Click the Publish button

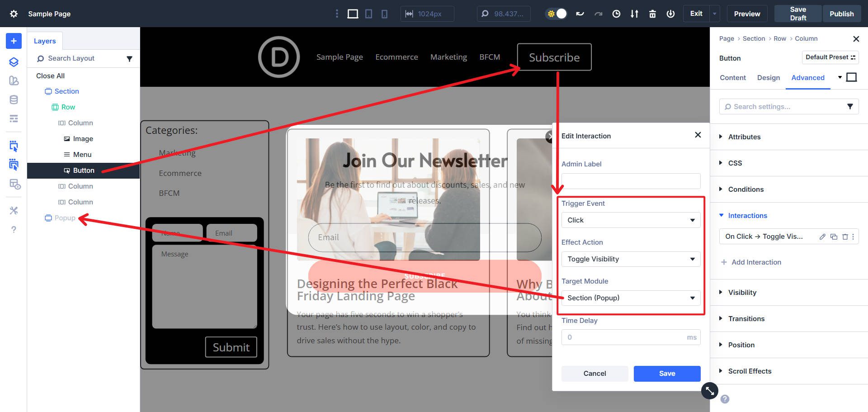pyautogui.click(x=841, y=14)
